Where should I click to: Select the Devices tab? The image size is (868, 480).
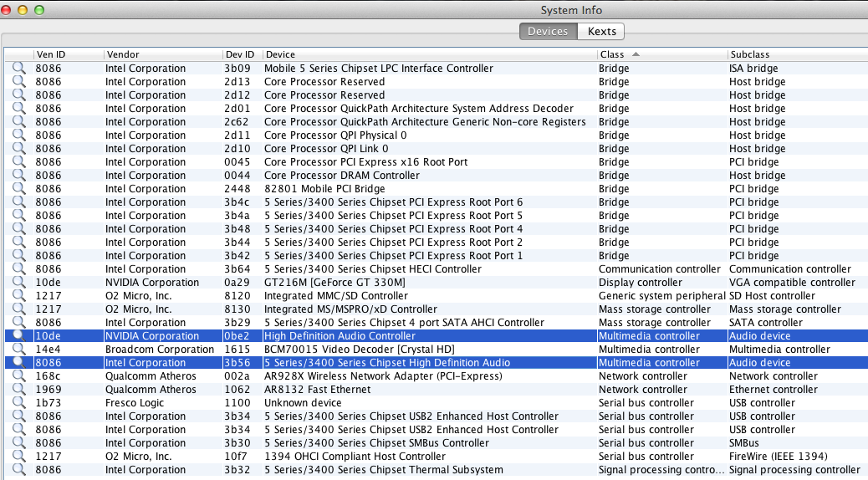548,32
